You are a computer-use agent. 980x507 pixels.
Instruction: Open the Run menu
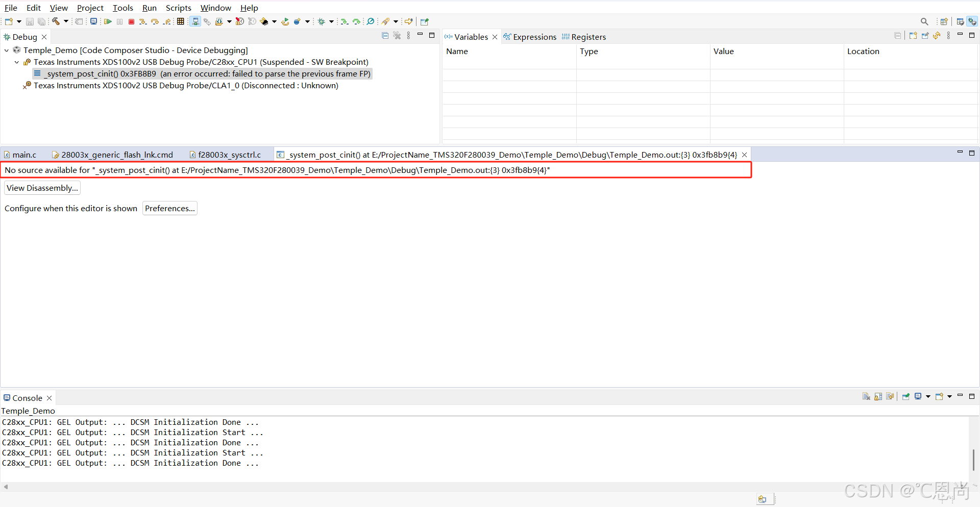[149, 8]
